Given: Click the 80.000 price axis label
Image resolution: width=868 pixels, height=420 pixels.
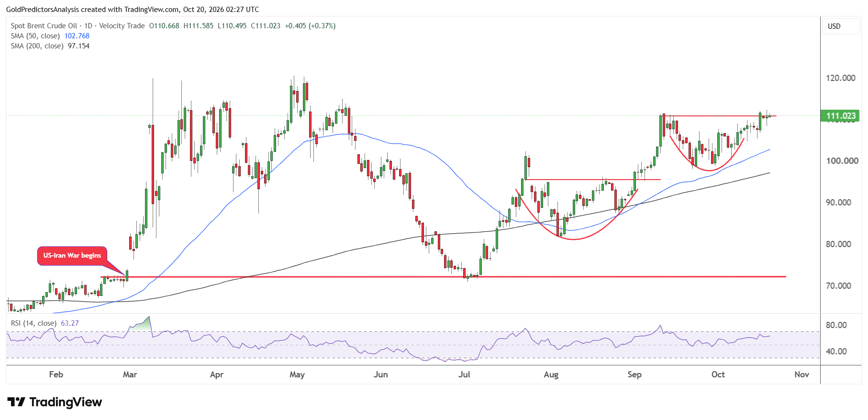Looking at the screenshot, I should pyautogui.click(x=839, y=244).
